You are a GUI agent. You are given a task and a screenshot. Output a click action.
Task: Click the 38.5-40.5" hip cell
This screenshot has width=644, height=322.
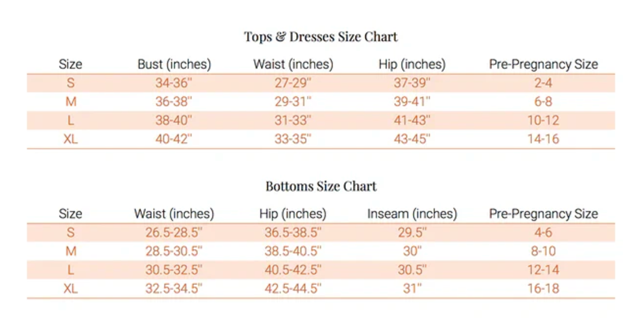[293, 251]
